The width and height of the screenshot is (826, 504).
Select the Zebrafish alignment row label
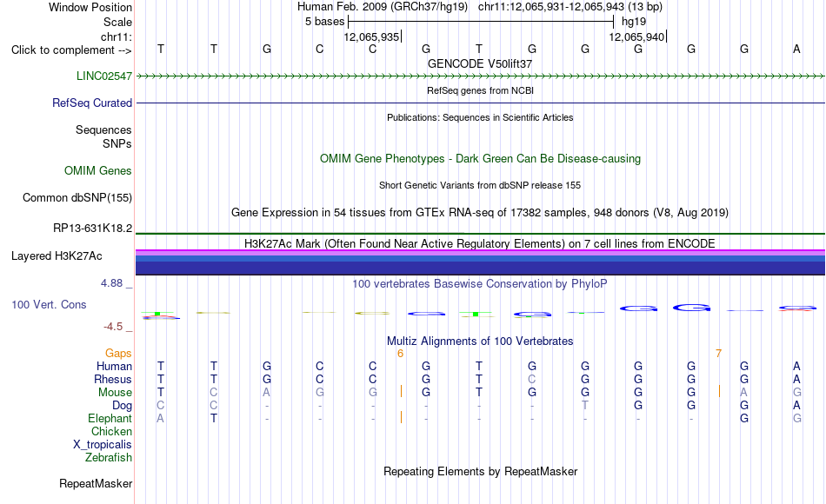pos(109,458)
